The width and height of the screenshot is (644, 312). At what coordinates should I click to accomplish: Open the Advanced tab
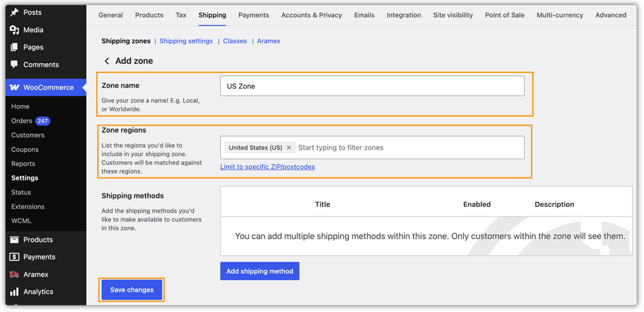(611, 15)
